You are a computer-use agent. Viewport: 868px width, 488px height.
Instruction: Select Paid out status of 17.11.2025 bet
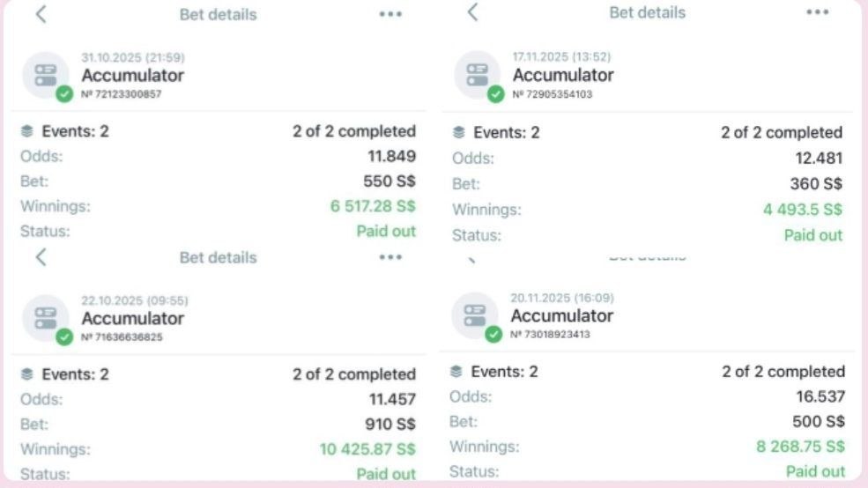813,235
